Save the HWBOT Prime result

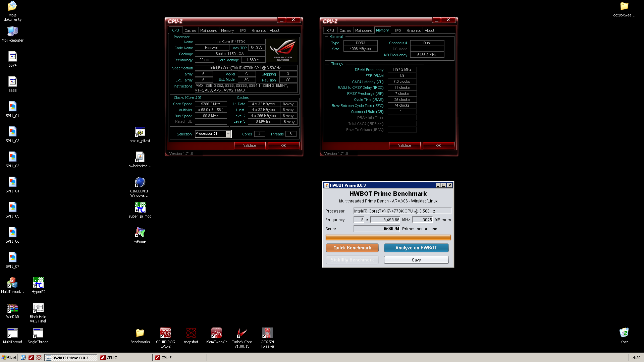(x=416, y=260)
